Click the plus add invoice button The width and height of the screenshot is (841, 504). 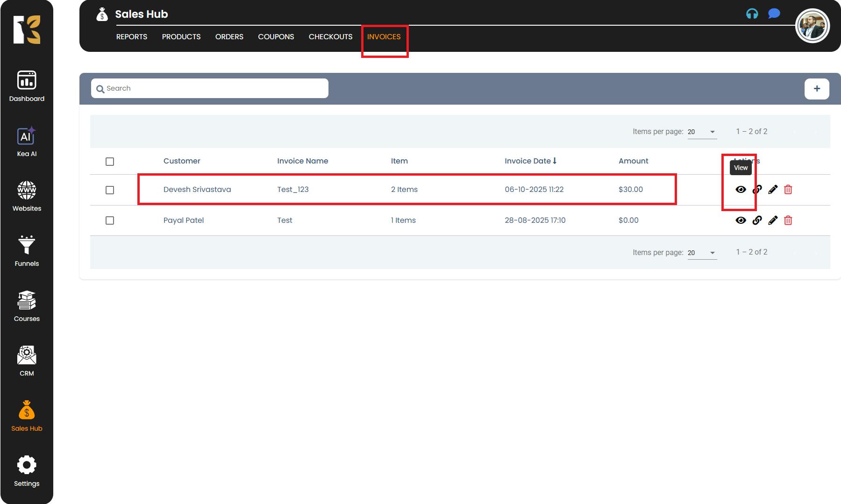point(816,89)
